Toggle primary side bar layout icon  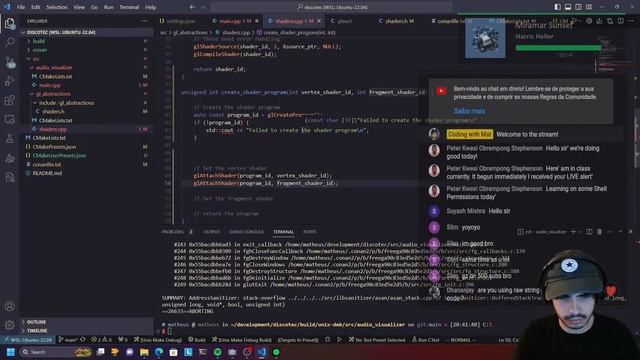tap(558, 7)
